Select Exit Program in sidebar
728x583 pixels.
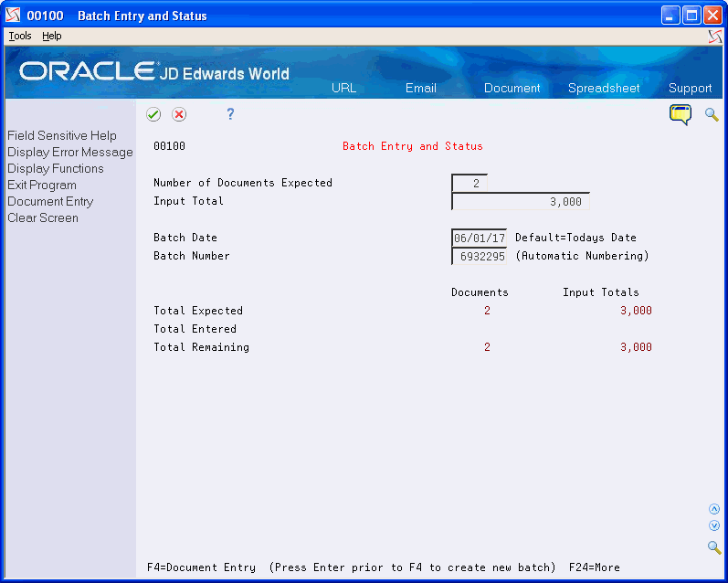tap(42, 185)
